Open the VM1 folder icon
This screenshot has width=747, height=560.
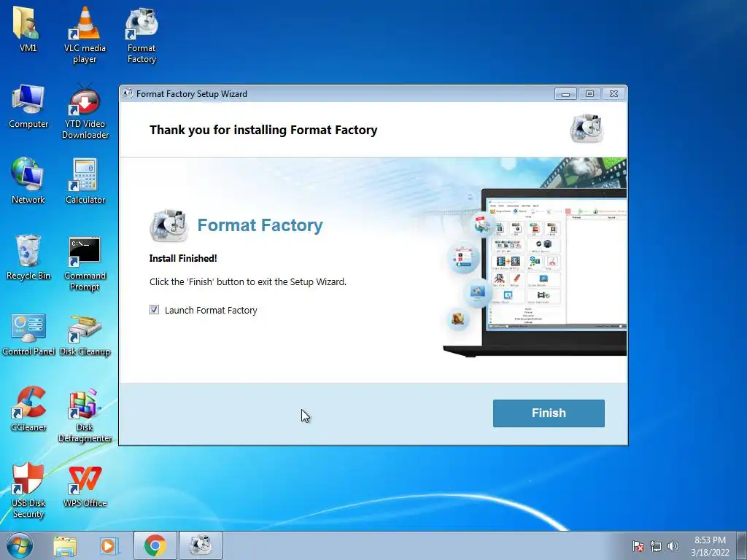(x=28, y=29)
